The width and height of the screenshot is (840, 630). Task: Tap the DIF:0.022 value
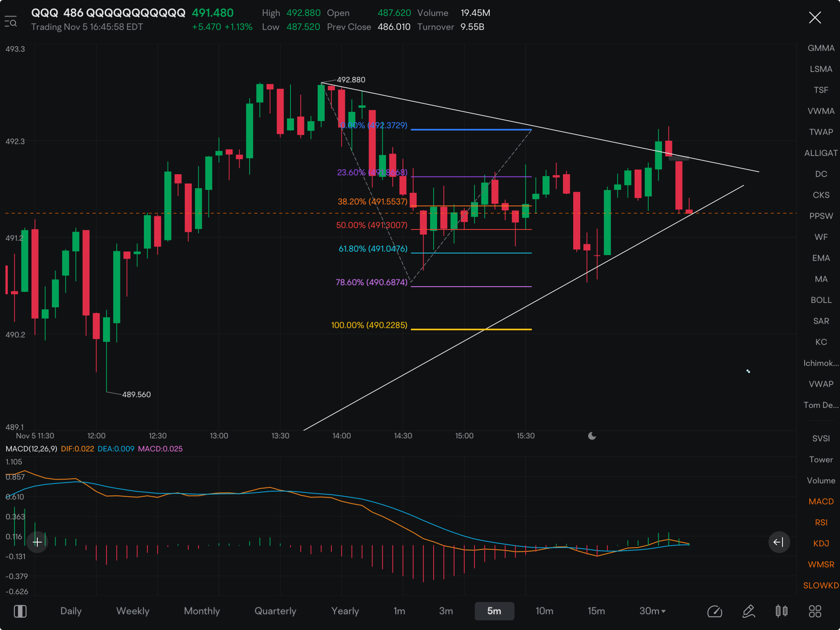[77, 449]
